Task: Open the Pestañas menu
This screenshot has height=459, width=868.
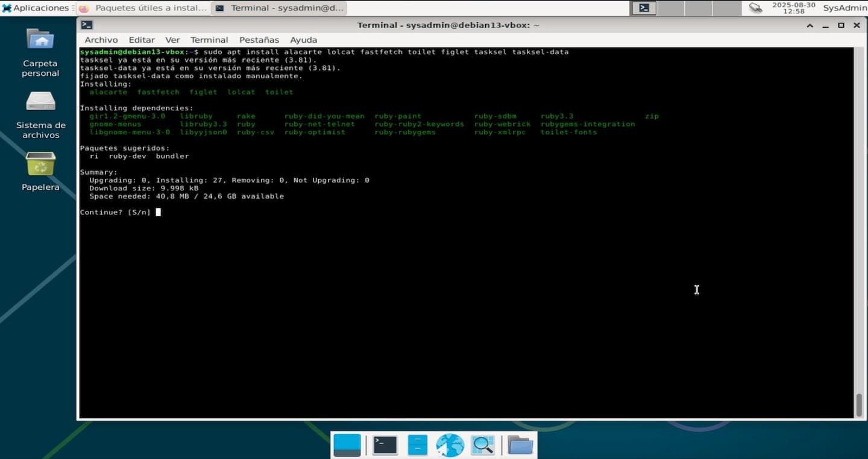Action: 259,40
